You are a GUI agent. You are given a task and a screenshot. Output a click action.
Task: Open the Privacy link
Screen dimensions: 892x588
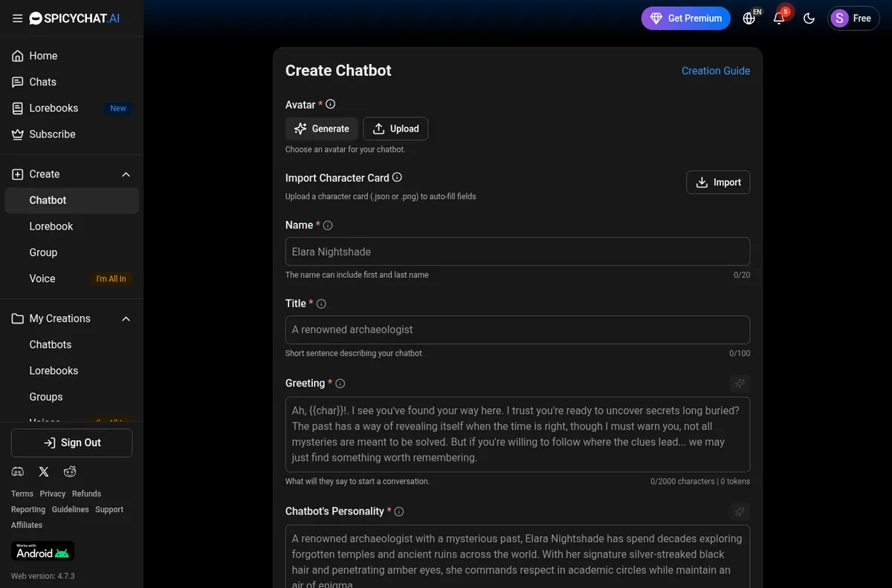tap(53, 494)
